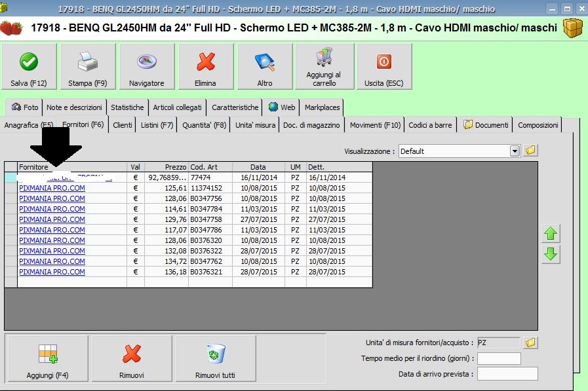The image size is (588, 391).
Task: Switch to the Statistiche tab
Action: click(x=127, y=107)
